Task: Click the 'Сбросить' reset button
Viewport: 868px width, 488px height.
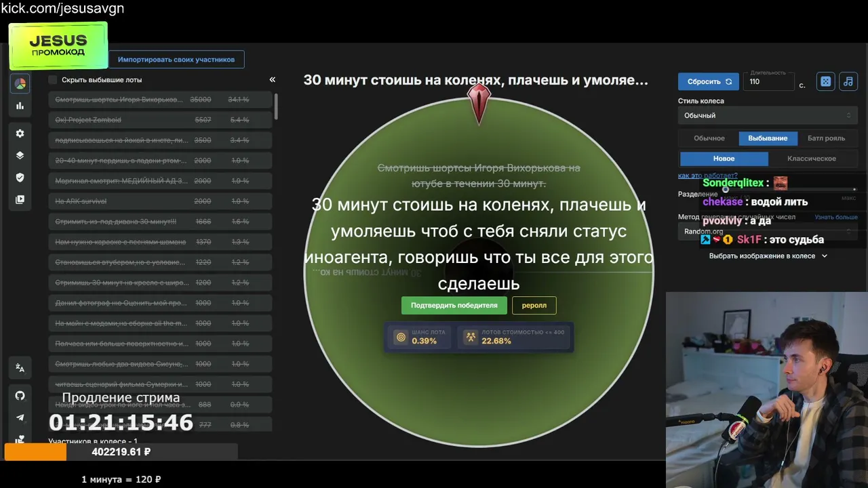Action: point(709,81)
